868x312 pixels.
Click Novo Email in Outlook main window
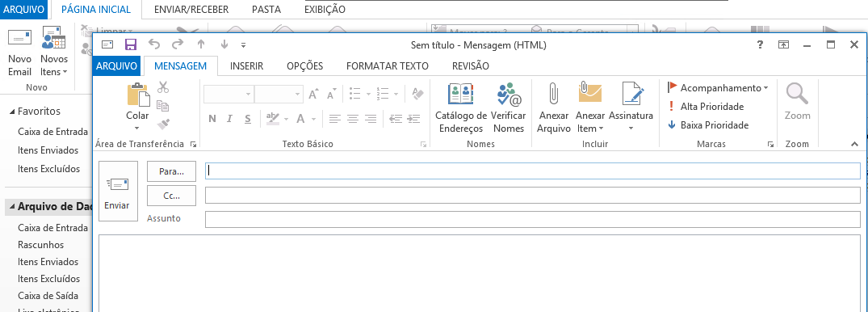click(20, 52)
